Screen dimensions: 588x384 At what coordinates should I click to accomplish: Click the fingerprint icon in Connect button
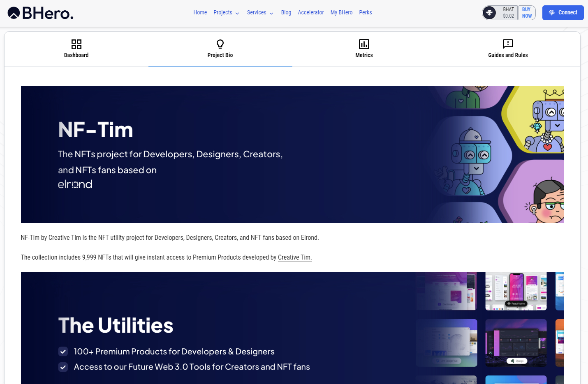(552, 13)
